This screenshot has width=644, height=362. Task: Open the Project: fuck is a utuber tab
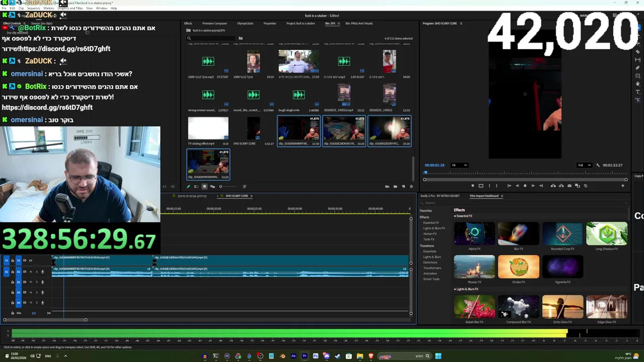[300, 24]
